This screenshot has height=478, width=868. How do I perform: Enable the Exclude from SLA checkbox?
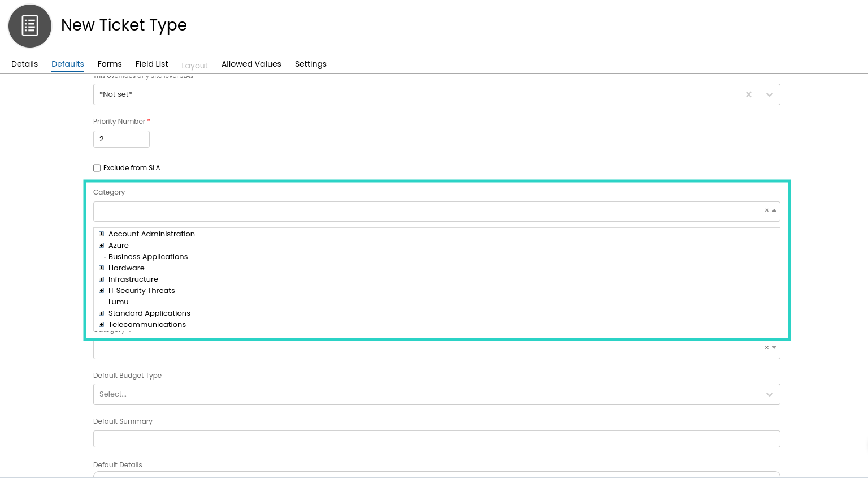pos(97,168)
